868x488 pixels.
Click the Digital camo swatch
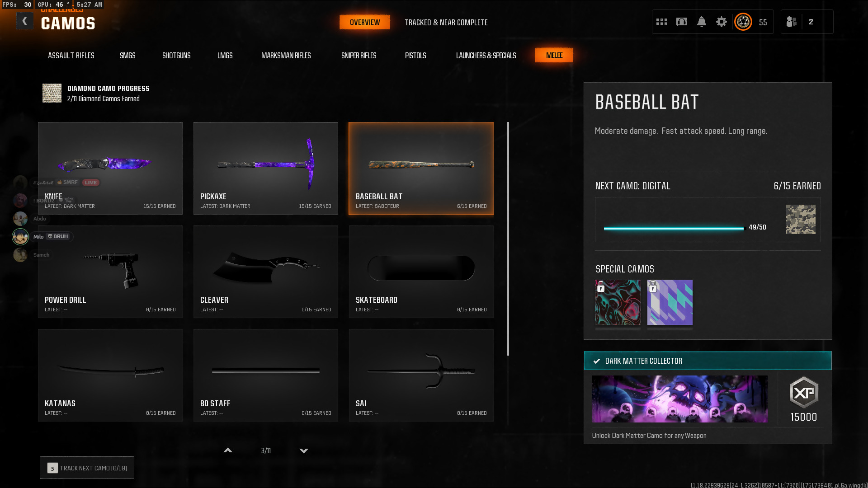(x=800, y=219)
